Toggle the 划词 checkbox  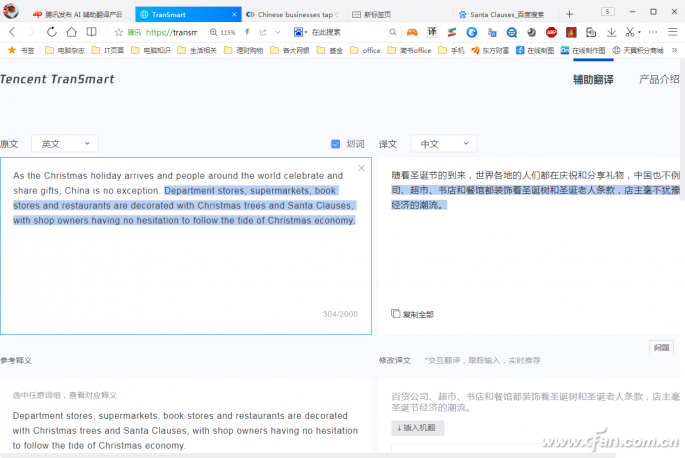pos(336,144)
